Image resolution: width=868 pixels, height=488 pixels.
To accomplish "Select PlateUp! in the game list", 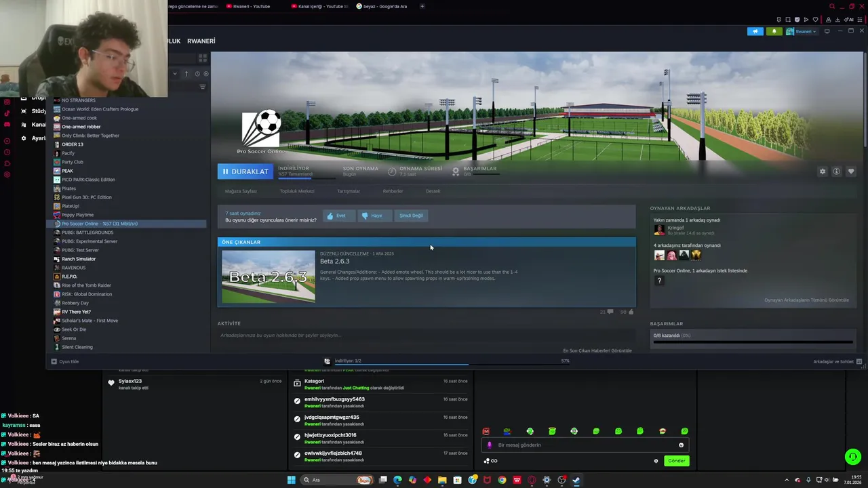I will pos(71,206).
